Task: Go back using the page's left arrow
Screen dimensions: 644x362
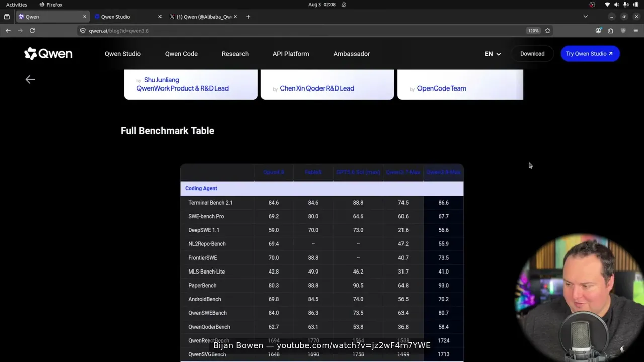Action: (x=30, y=79)
